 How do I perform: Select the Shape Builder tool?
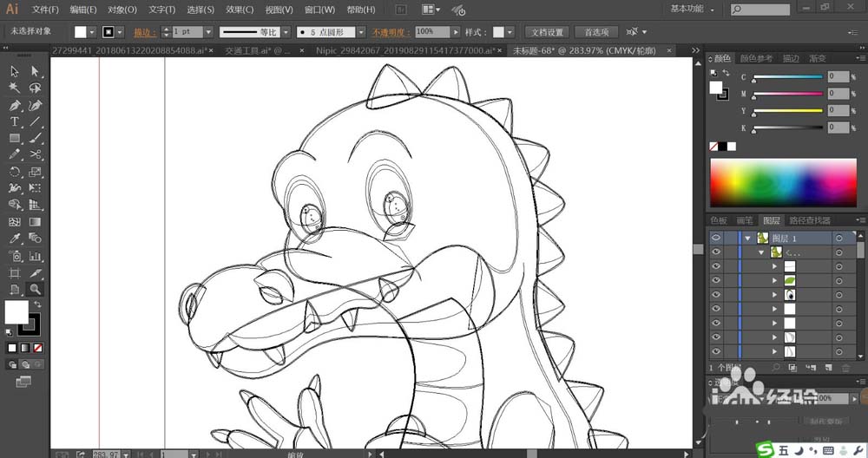click(x=15, y=205)
